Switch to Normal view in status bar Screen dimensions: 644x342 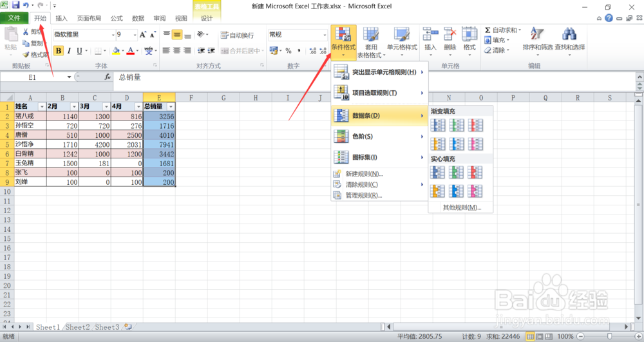coord(531,337)
